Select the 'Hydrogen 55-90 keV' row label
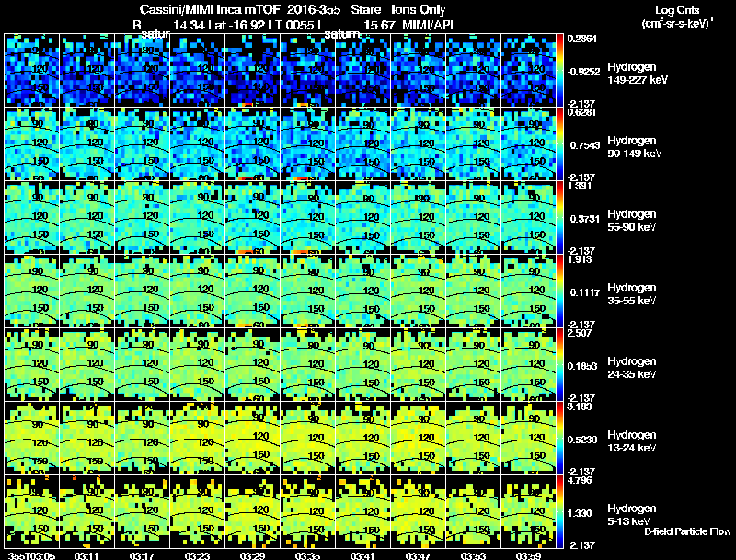 coord(632,221)
